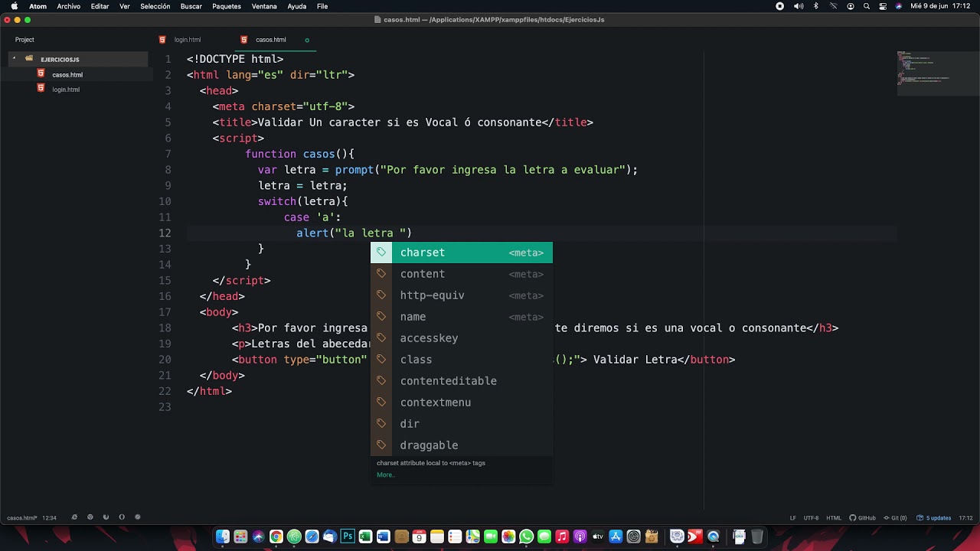
Task: Open login.html in the tree view
Action: click(x=66, y=90)
